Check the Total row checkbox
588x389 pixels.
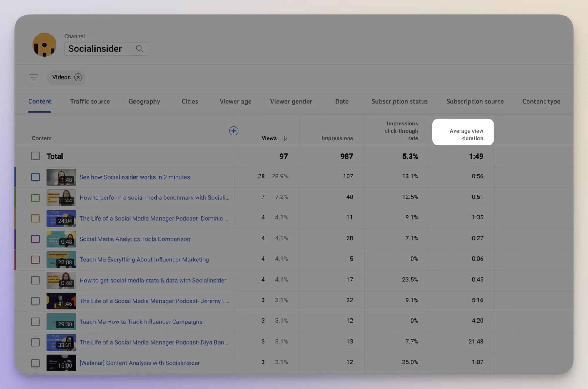point(36,156)
